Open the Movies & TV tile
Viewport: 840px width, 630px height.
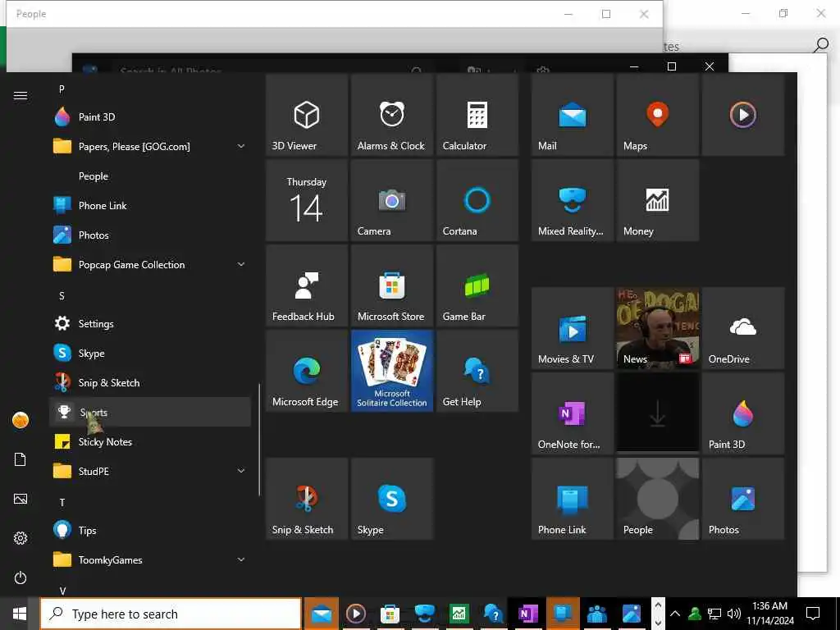[572, 328]
